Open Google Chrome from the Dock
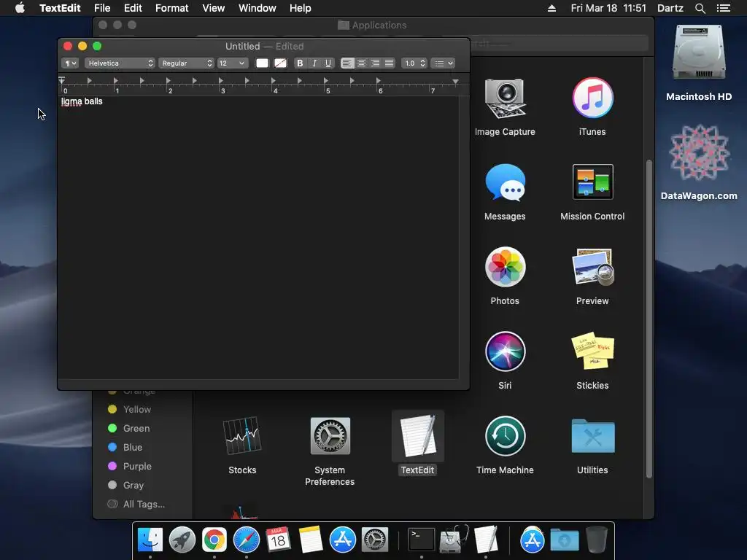The image size is (747, 560). [214, 540]
